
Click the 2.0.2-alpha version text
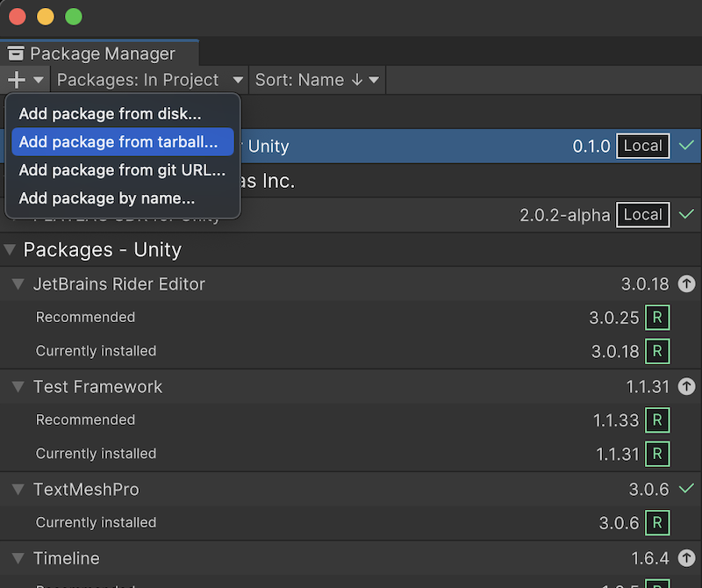[564, 215]
